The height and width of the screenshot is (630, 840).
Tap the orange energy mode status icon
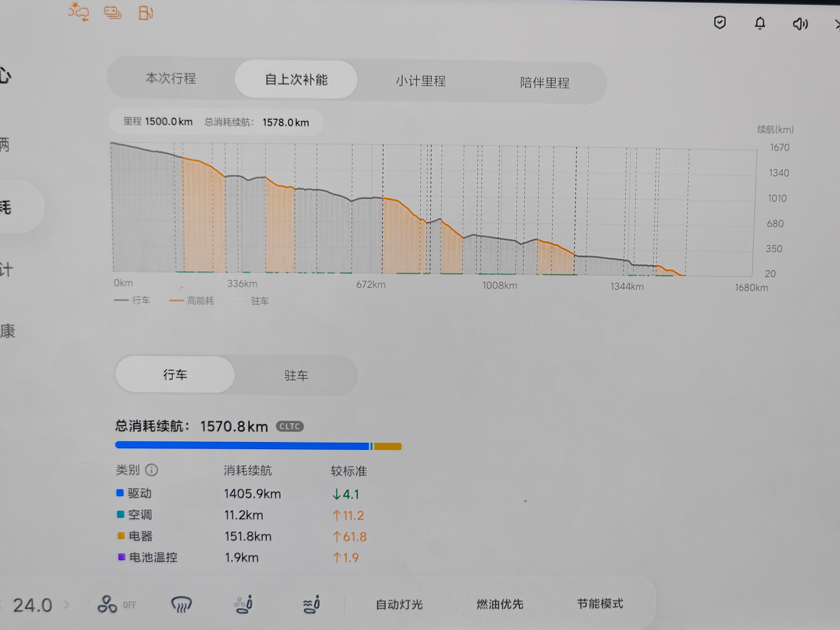coord(79,12)
